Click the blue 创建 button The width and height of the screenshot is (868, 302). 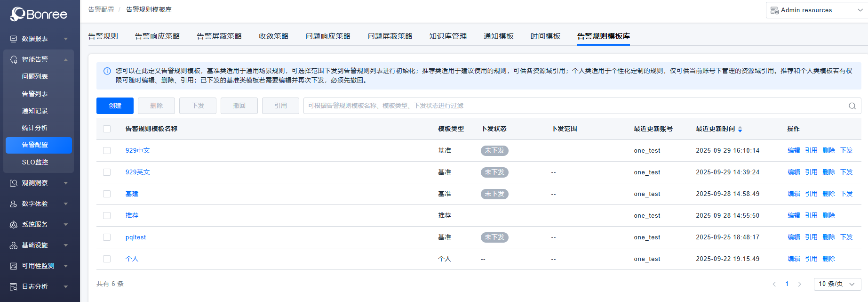tap(115, 106)
